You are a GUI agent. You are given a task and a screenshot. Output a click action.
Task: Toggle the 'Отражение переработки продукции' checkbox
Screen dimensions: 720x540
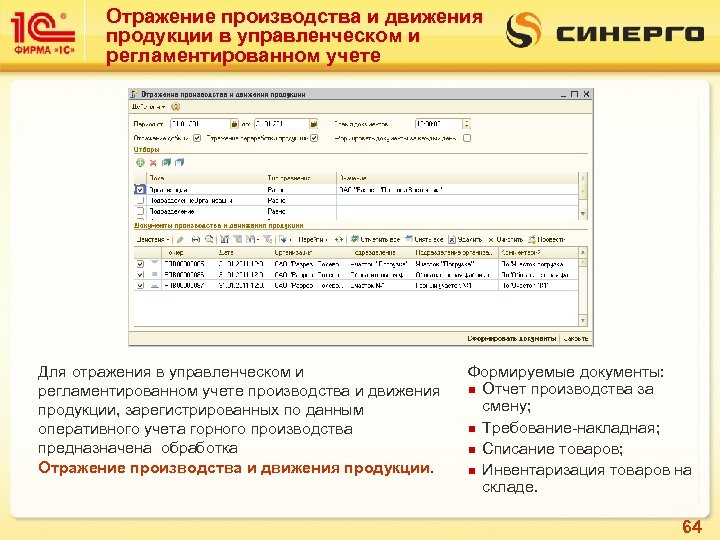coord(314,138)
